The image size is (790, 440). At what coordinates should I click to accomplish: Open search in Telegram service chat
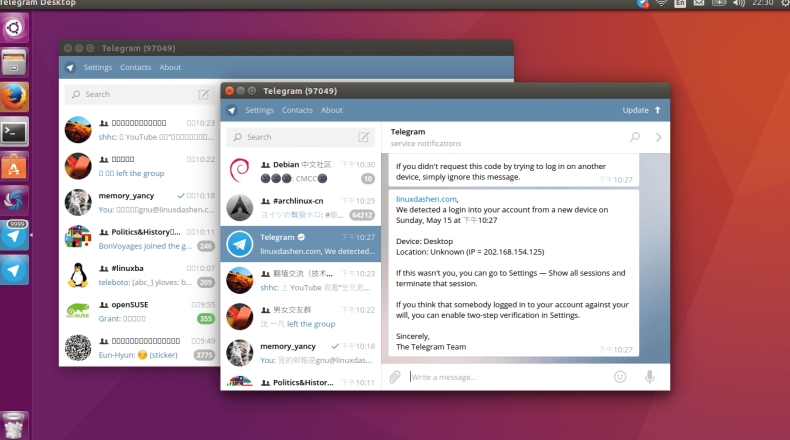634,137
